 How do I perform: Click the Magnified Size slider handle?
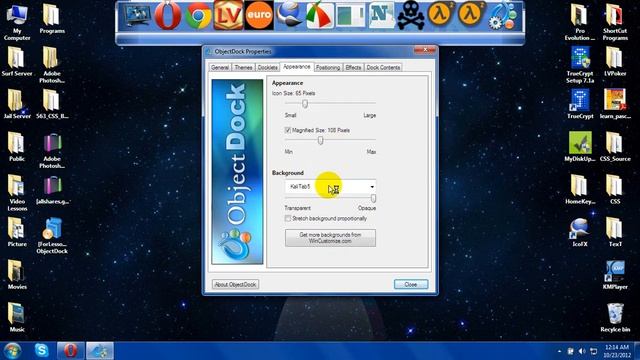(x=320, y=141)
